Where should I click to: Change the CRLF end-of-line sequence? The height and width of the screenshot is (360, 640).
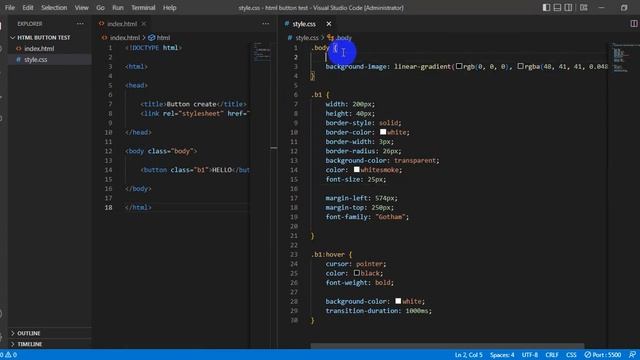tap(552, 355)
